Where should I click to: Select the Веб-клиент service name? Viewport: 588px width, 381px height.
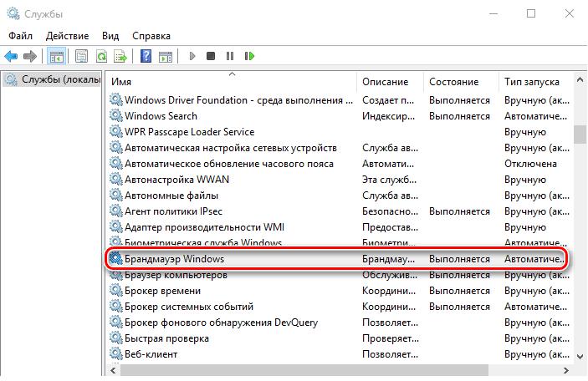(x=151, y=354)
